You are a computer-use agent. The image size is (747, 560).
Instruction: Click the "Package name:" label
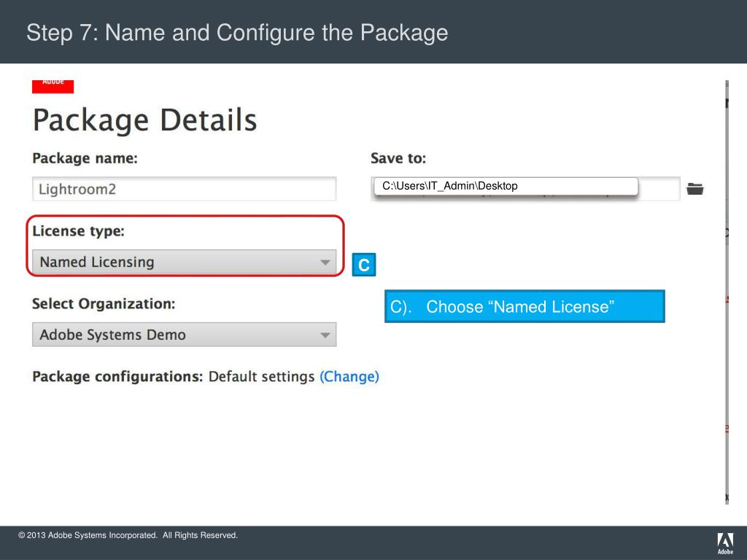(x=85, y=158)
